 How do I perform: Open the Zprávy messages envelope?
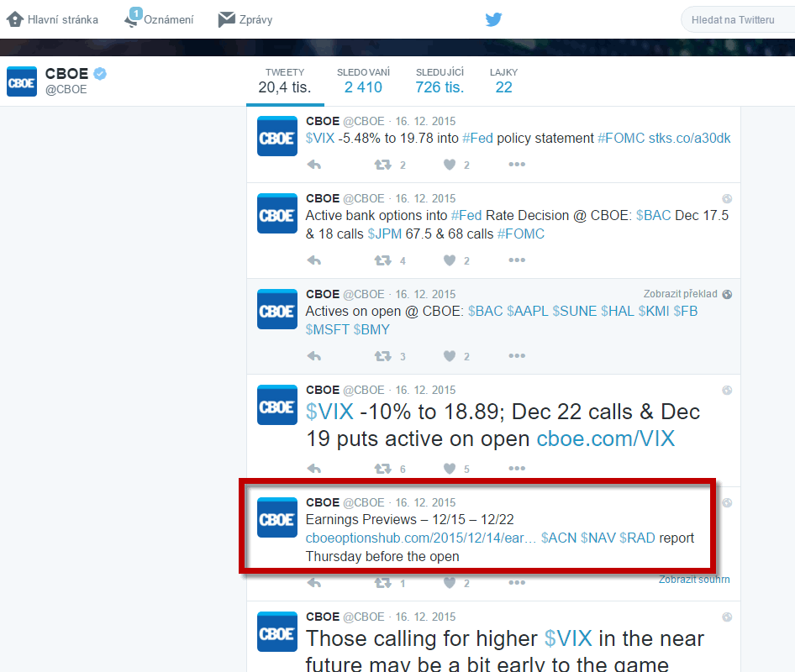[245, 20]
